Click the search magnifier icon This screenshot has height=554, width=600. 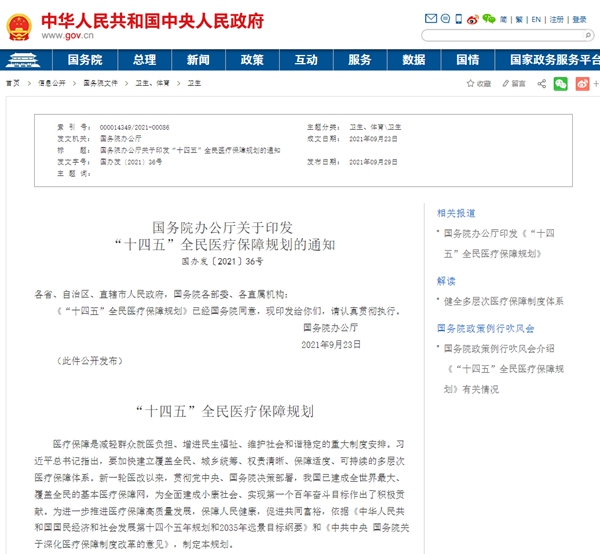[x=590, y=36]
